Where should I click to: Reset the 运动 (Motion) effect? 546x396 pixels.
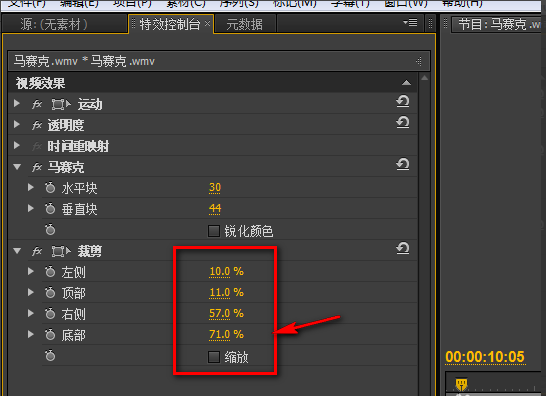(x=403, y=101)
